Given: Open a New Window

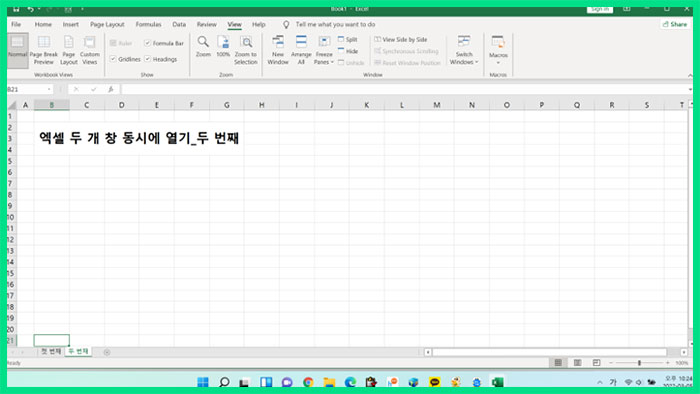Looking at the screenshot, I should [278, 50].
